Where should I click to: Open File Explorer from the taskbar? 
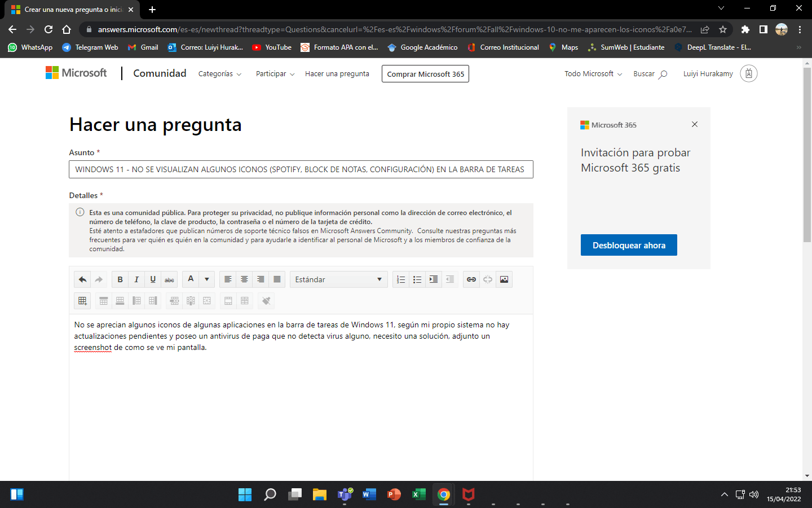pos(320,494)
